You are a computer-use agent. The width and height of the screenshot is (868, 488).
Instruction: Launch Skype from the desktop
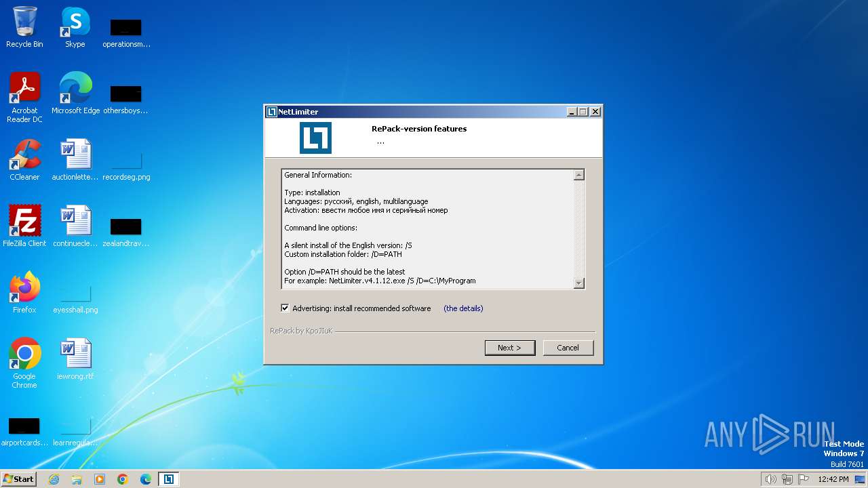(75, 27)
